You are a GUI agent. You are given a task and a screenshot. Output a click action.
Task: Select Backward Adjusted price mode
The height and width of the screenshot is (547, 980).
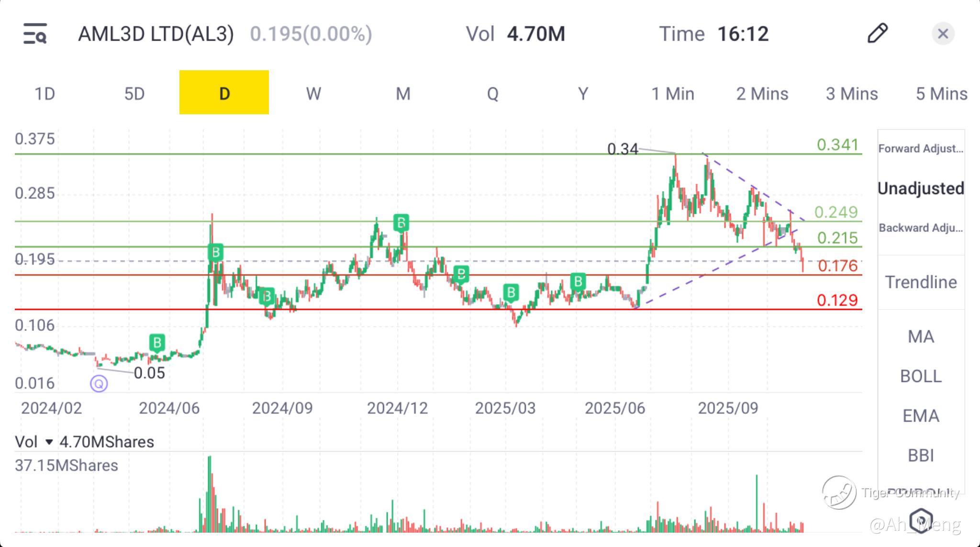point(921,228)
